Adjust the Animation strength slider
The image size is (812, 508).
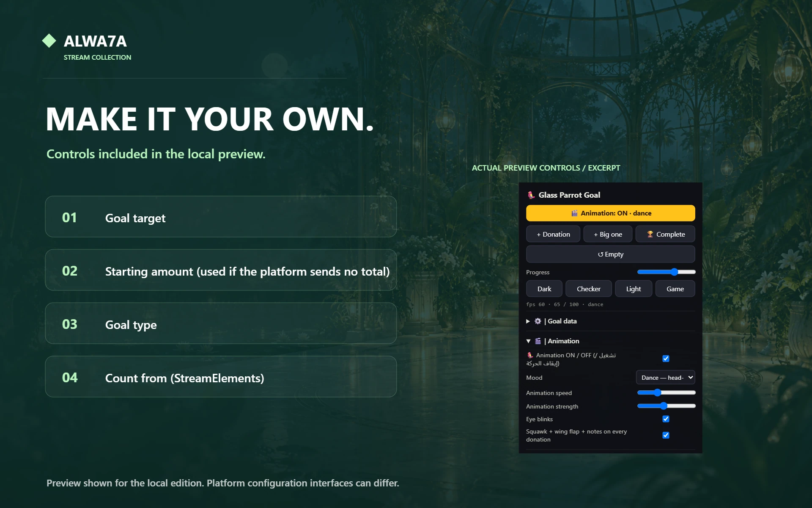tap(666, 406)
